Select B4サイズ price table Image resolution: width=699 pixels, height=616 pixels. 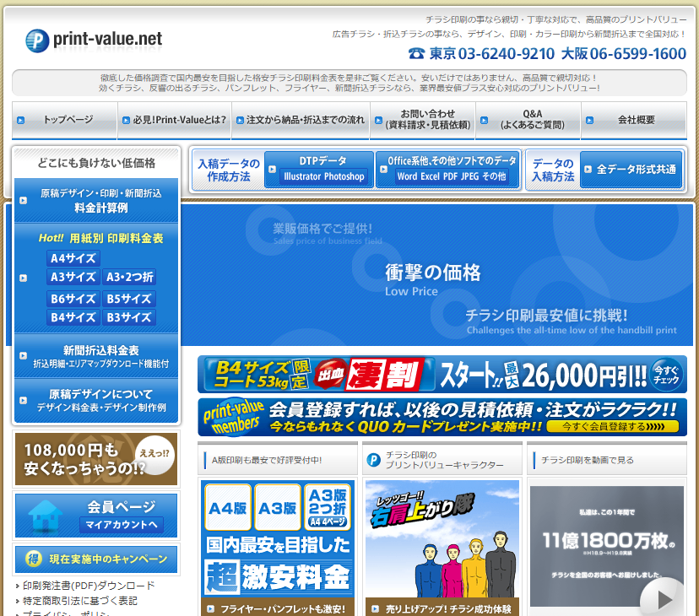pos(73,317)
